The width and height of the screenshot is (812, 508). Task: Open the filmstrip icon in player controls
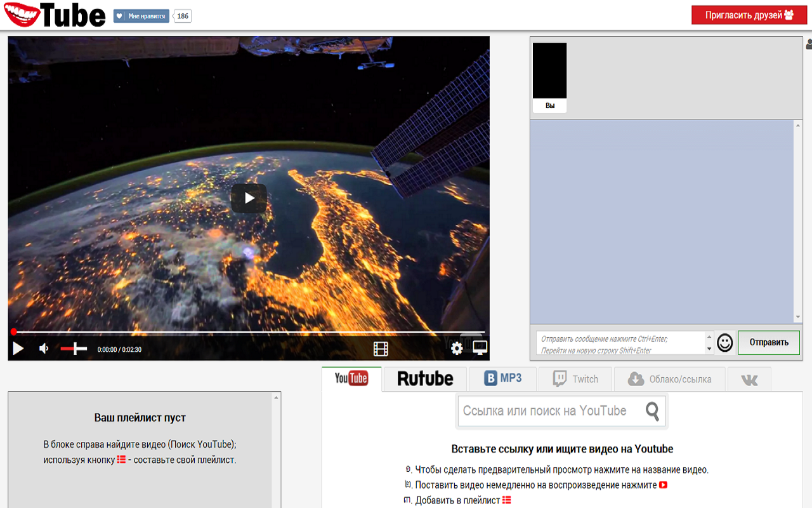click(x=381, y=349)
